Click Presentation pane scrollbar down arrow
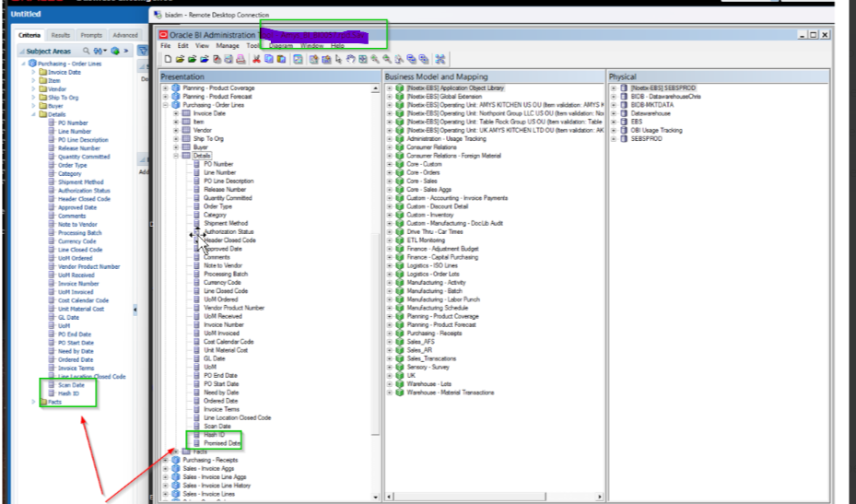The height and width of the screenshot is (504, 856). 375,497
